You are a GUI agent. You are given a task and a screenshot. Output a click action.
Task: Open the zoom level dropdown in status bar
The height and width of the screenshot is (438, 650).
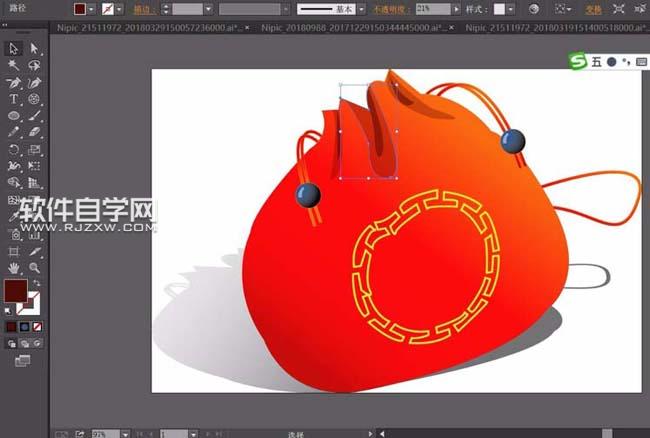(125, 433)
